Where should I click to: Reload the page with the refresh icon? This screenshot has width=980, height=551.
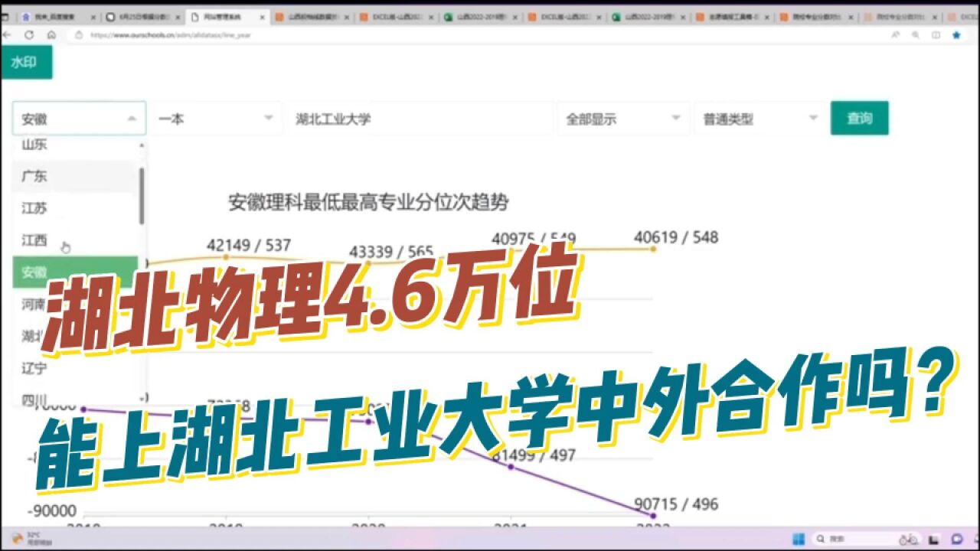(29, 34)
